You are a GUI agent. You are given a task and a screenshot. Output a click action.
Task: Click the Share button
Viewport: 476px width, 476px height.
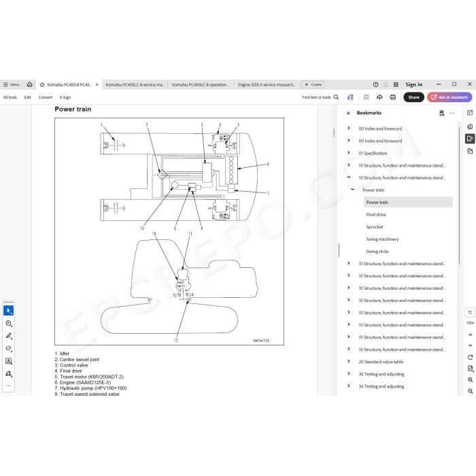[413, 97]
